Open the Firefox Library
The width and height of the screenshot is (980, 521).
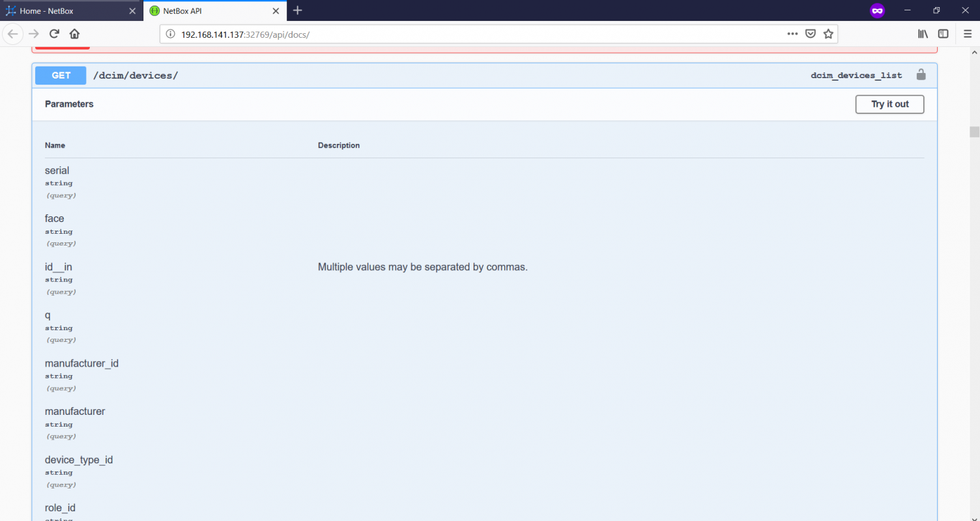(923, 33)
